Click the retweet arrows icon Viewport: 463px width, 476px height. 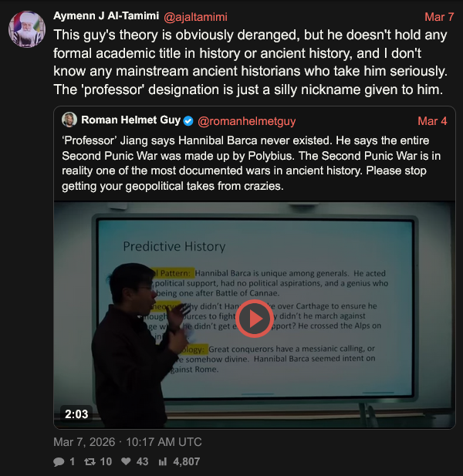point(90,462)
